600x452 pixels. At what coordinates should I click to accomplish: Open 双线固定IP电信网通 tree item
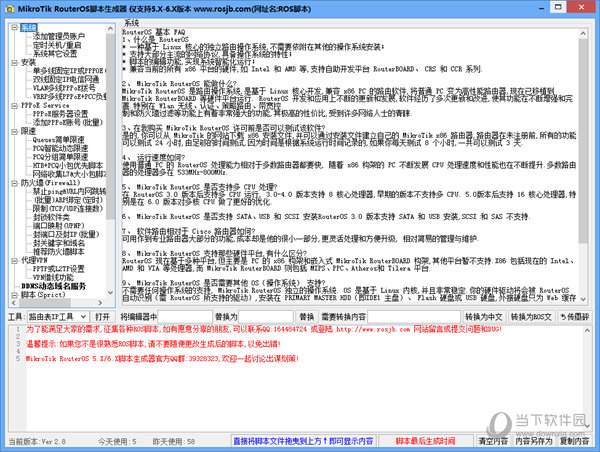pos(66,79)
